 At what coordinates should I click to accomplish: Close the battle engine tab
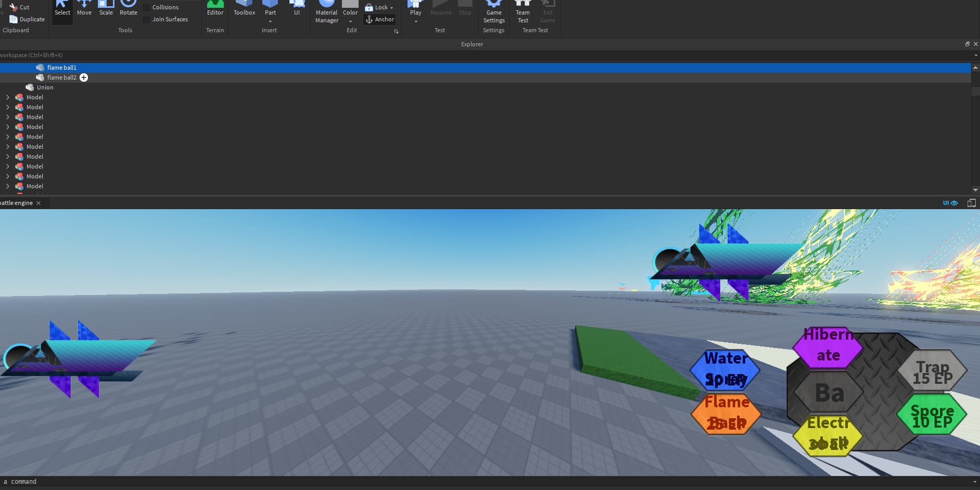(x=39, y=203)
